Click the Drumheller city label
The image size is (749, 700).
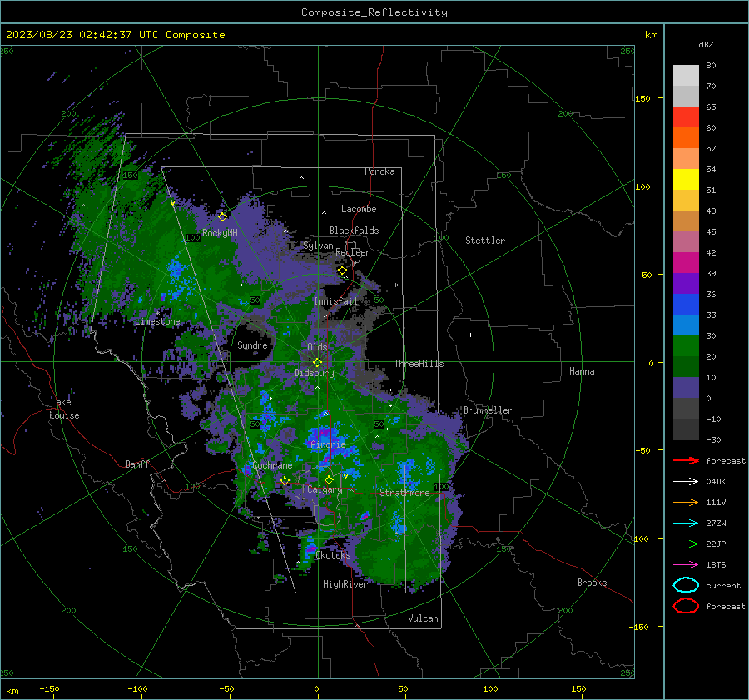click(488, 410)
